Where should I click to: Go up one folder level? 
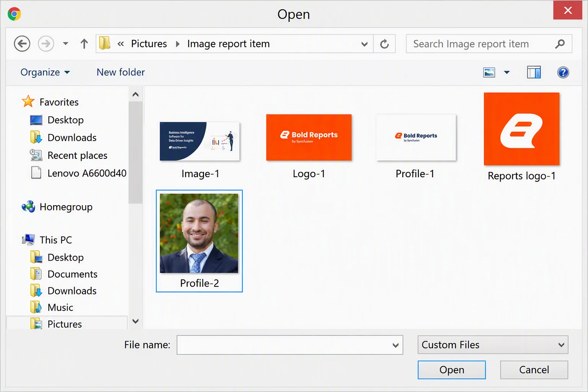84,44
